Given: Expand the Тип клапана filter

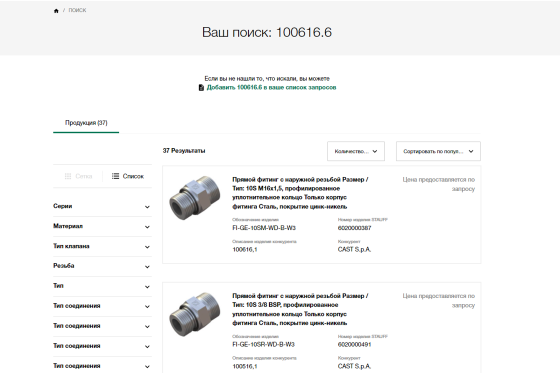Looking at the screenshot, I should click(102, 247).
